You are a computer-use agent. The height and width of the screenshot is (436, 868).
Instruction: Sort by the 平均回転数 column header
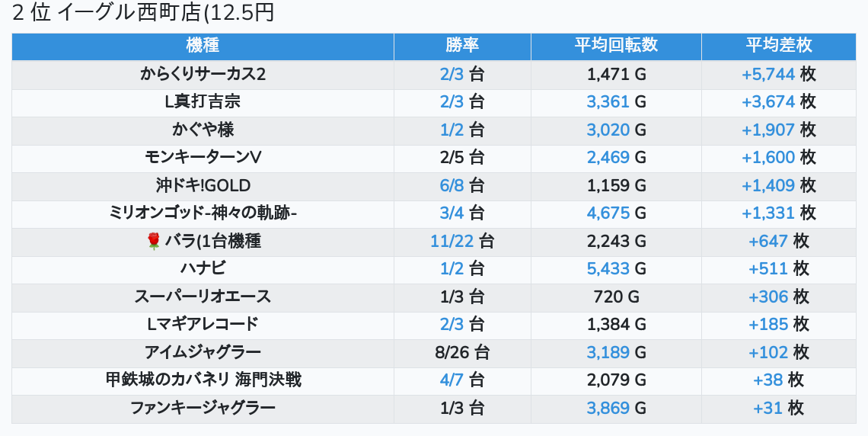coord(616,46)
